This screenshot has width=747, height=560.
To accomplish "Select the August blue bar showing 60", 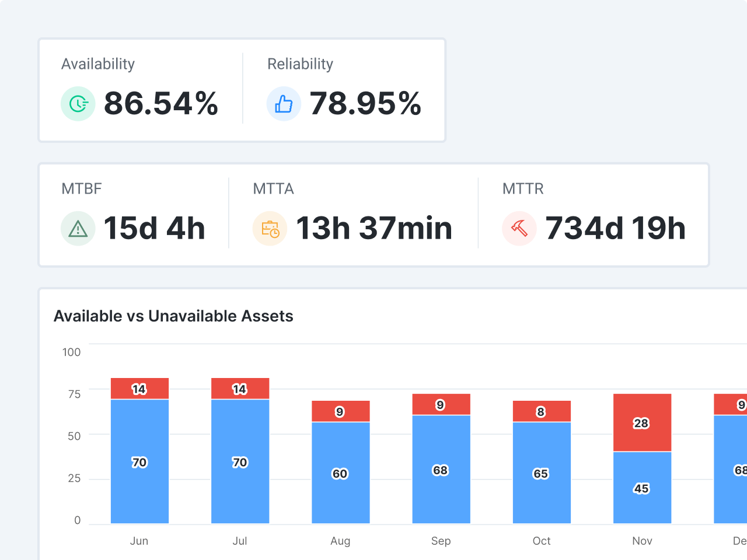I will (x=340, y=474).
